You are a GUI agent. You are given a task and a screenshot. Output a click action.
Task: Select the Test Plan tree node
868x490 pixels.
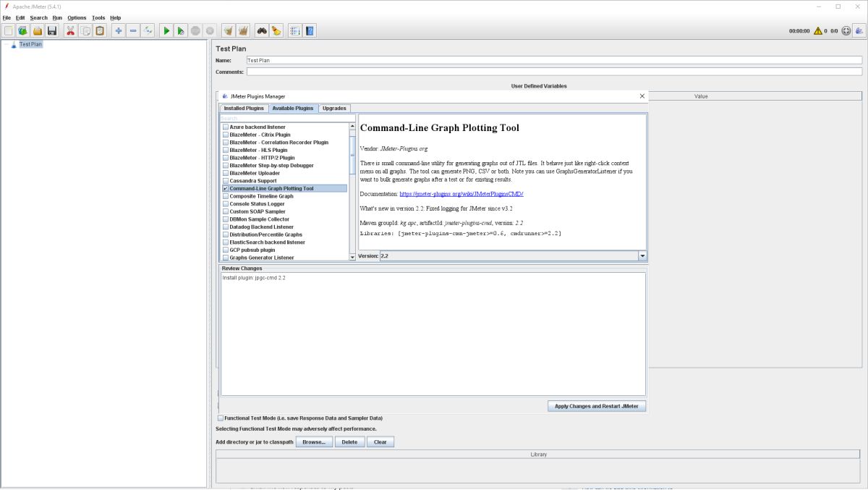(x=30, y=44)
